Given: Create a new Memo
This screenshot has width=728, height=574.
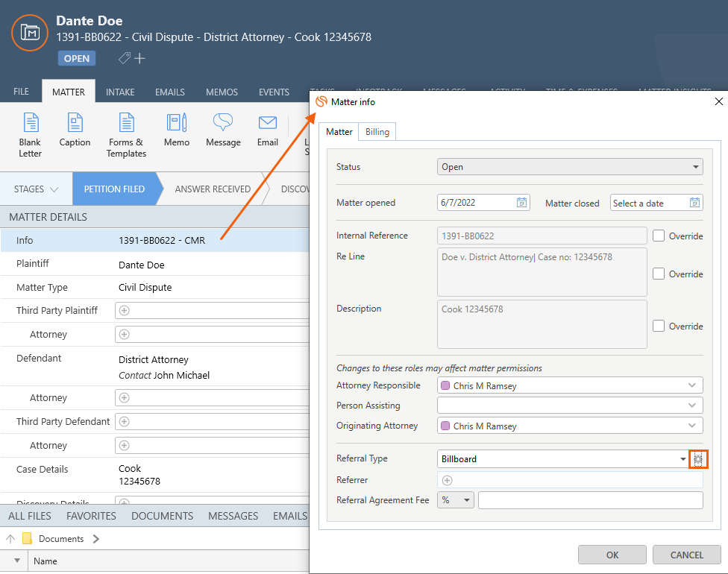Looking at the screenshot, I should tap(177, 130).
